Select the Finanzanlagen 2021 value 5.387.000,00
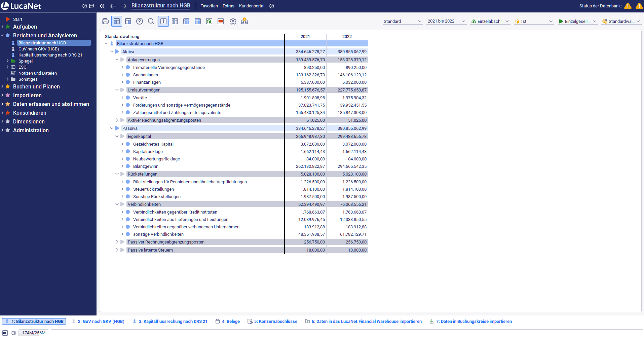 pyautogui.click(x=313, y=82)
